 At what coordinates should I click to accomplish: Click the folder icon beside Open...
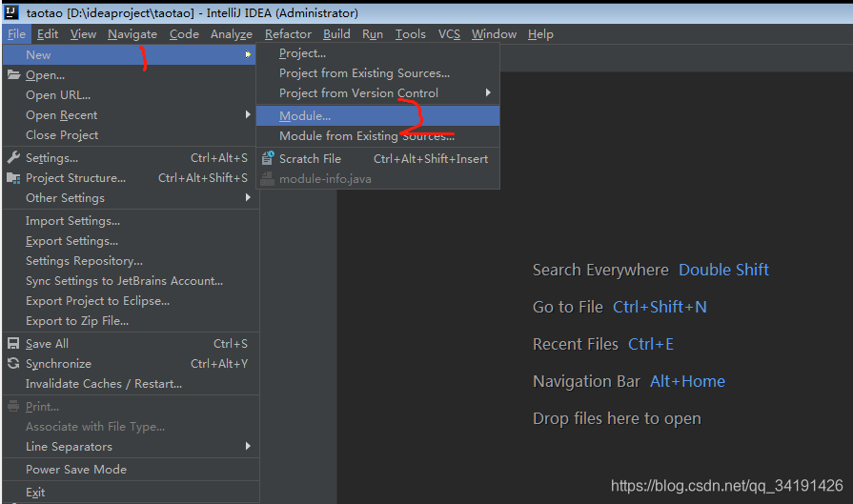(x=13, y=74)
